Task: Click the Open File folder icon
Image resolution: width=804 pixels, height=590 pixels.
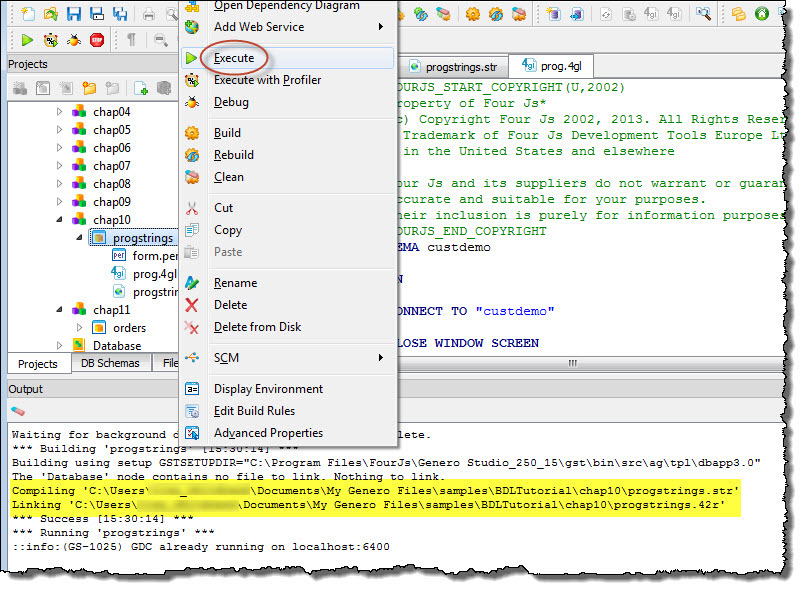Action: [x=51, y=12]
